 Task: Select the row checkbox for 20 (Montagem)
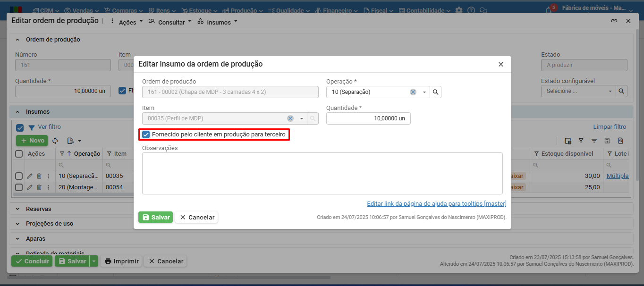[19, 187]
